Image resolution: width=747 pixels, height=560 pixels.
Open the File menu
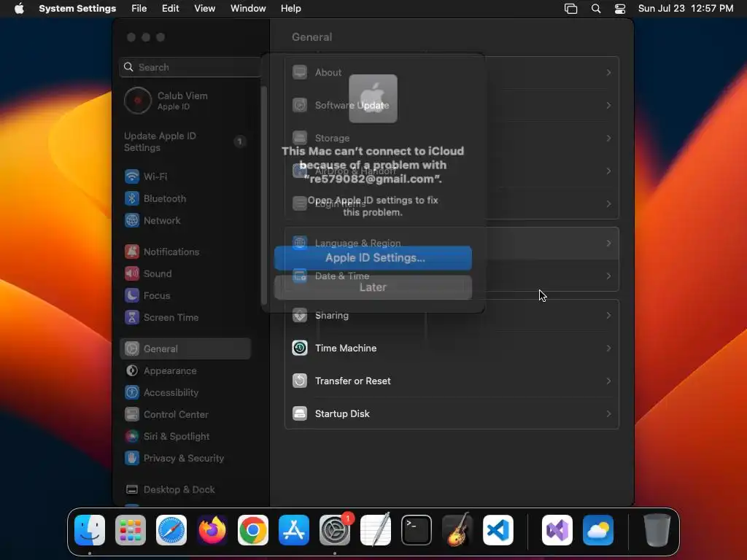(139, 9)
